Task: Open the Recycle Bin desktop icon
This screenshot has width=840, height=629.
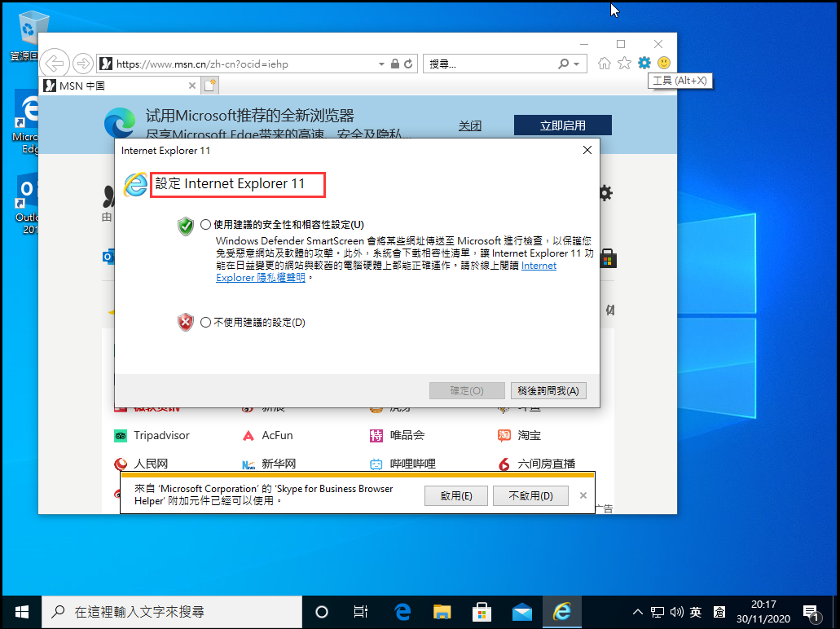Action: click(28, 36)
